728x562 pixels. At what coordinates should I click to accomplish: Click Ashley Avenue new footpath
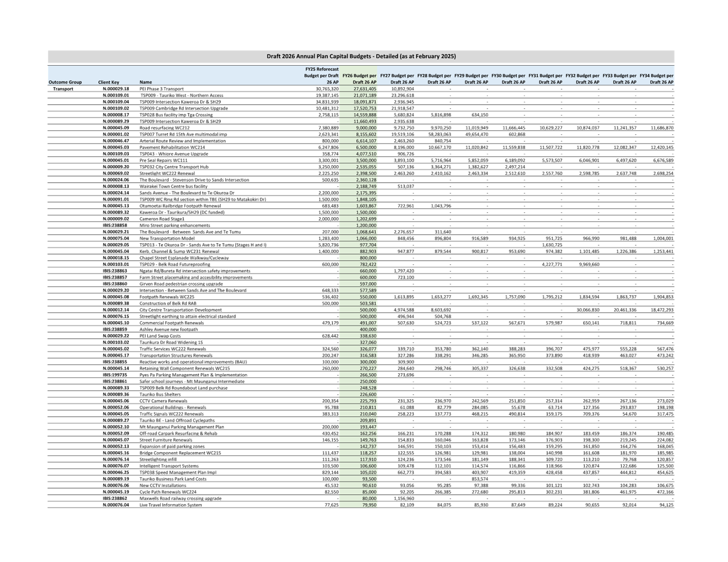(168, 330)
